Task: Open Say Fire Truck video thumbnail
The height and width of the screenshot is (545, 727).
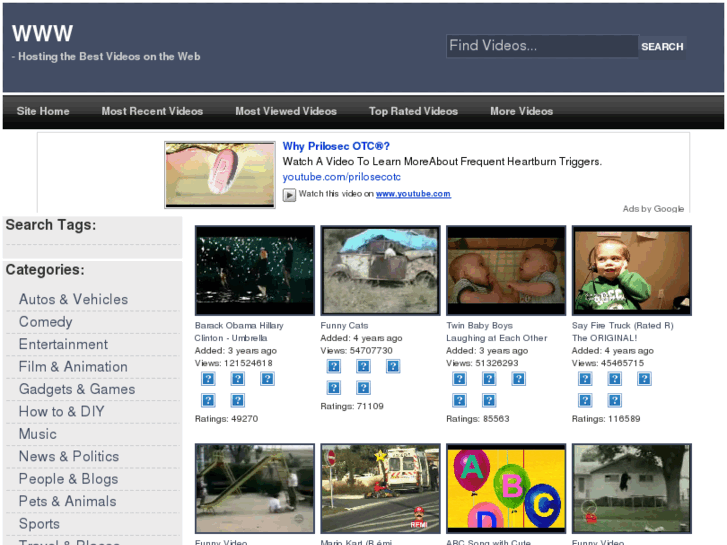Action: tap(631, 270)
